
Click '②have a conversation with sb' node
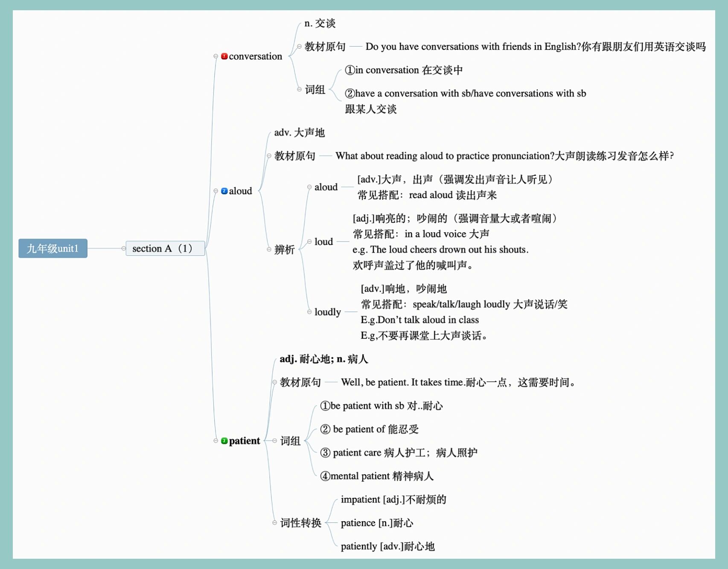pos(465,101)
